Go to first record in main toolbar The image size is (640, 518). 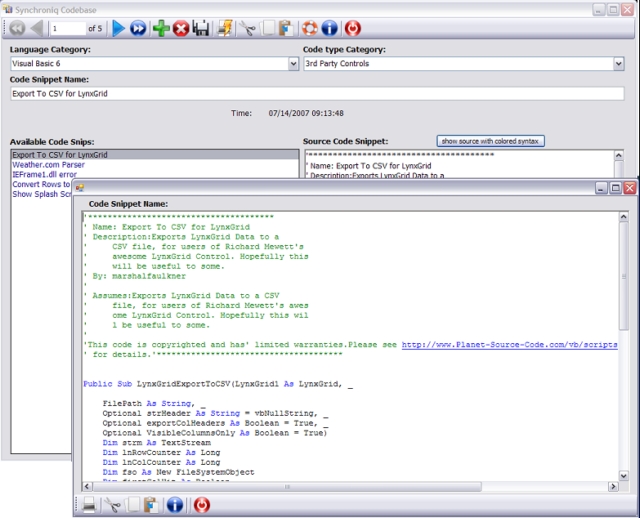17,28
